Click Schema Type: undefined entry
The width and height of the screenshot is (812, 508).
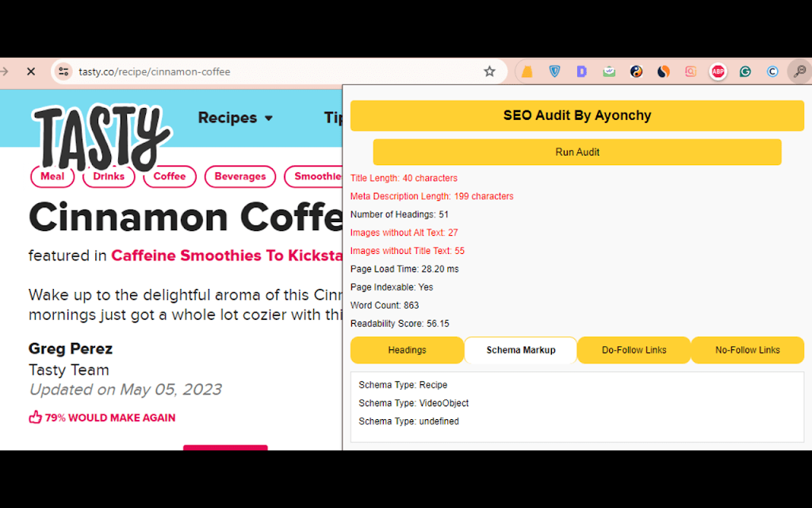click(x=408, y=421)
